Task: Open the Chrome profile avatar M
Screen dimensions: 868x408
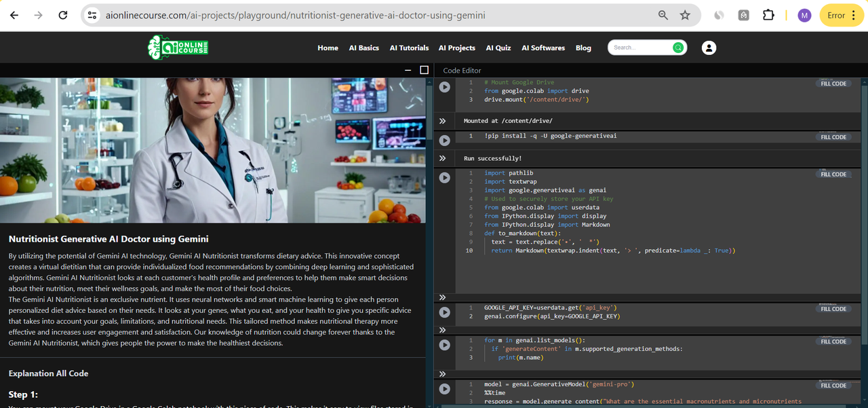Action: (x=804, y=16)
